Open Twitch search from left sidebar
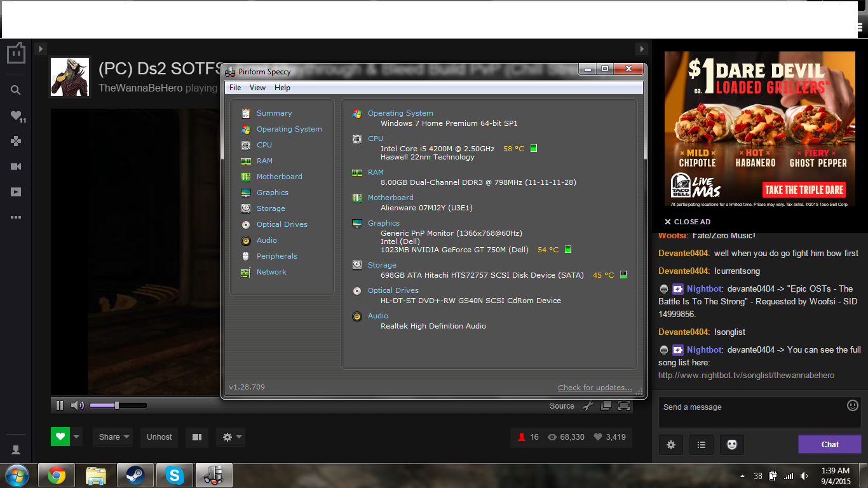This screenshot has width=868, height=488. pos(16,90)
